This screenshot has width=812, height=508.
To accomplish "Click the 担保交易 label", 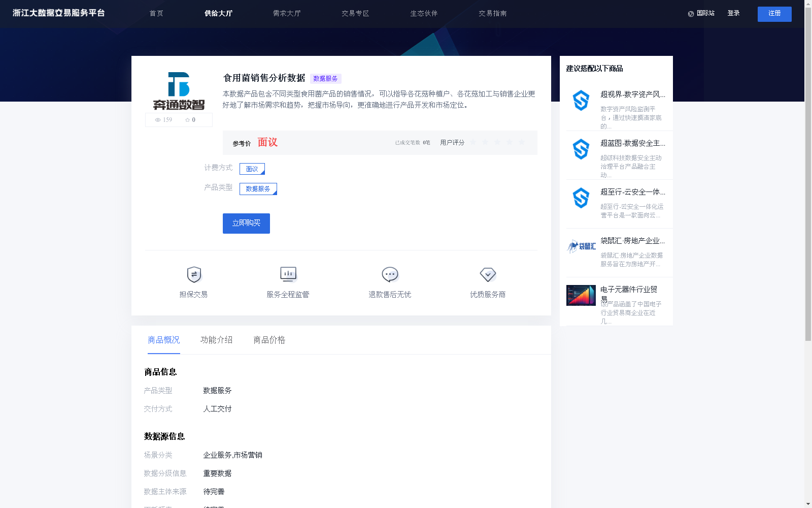I will coord(193,295).
